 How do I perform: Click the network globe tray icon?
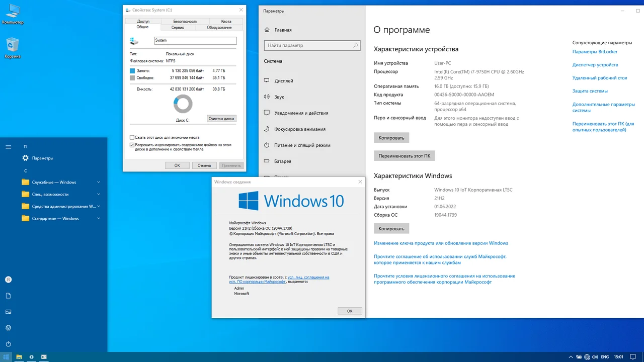(x=587, y=357)
